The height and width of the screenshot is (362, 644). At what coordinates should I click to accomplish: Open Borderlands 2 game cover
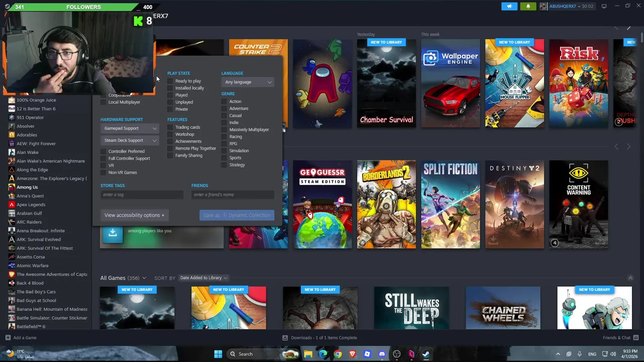[x=386, y=205]
